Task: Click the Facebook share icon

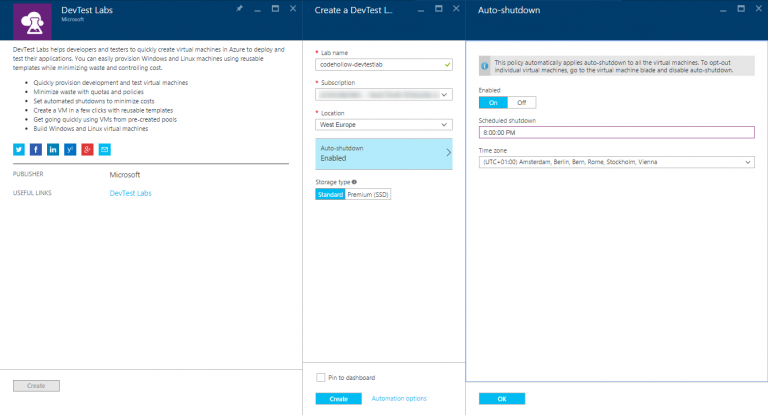Action: (36, 149)
